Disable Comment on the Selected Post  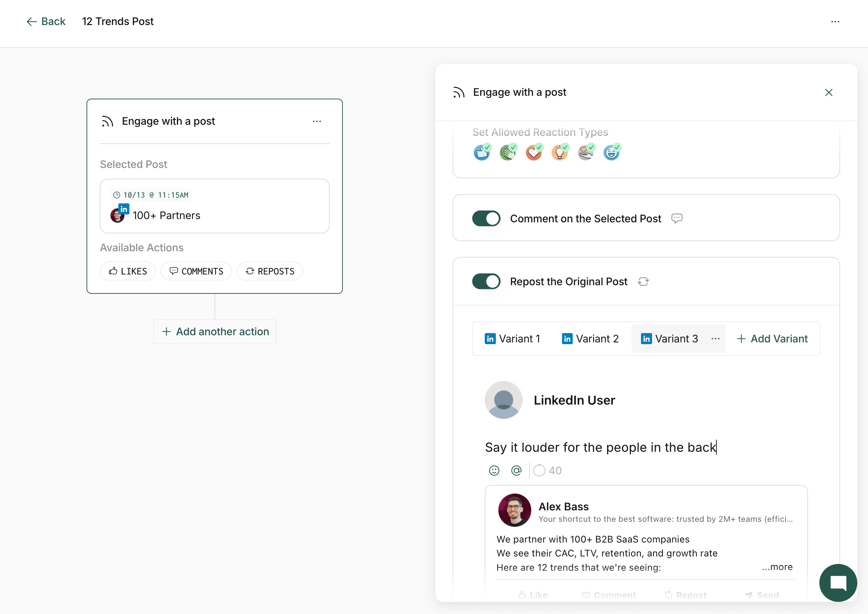pyautogui.click(x=486, y=218)
